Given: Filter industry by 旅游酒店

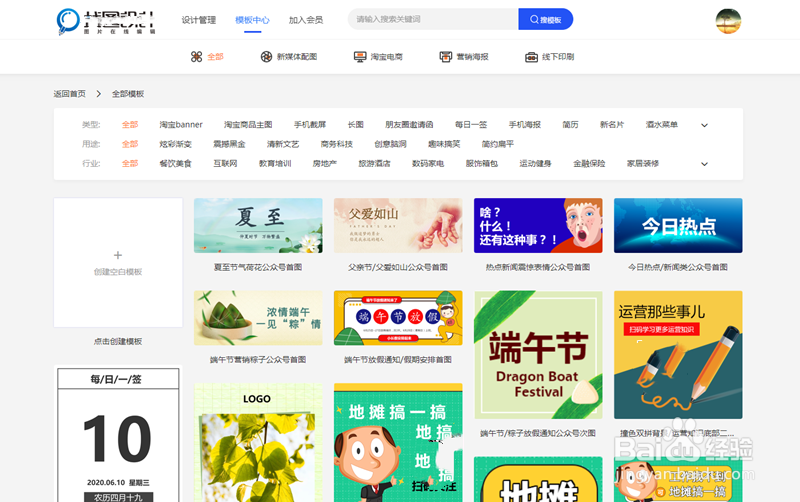Looking at the screenshot, I should click(x=374, y=163).
